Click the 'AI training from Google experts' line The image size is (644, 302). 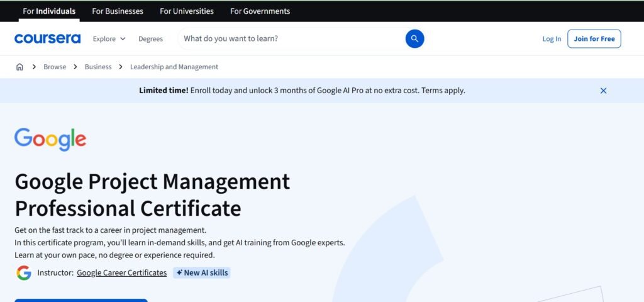pos(179,243)
